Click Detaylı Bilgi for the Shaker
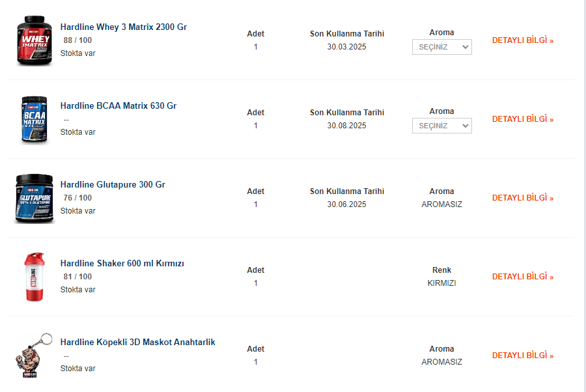586x392 pixels. pos(522,277)
